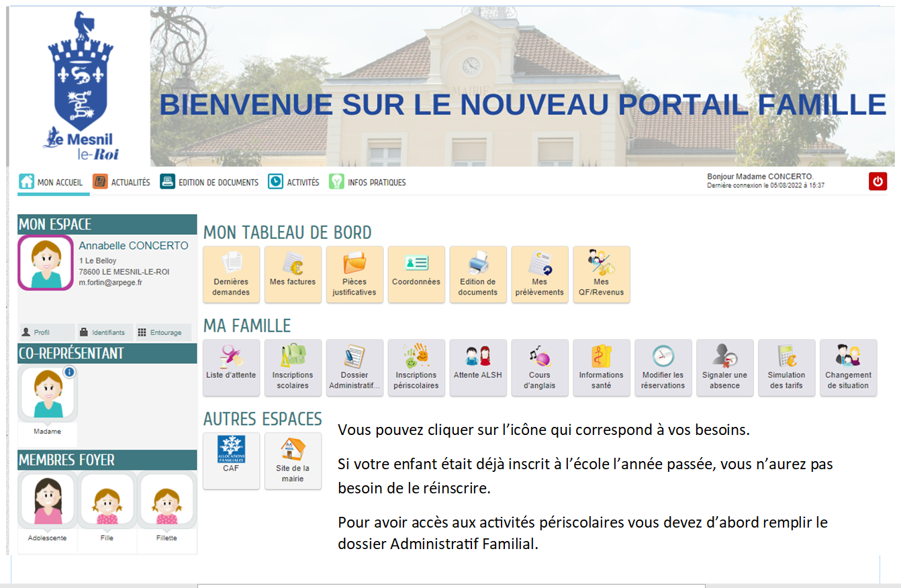Image resolution: width=901 pixels, height=588 pixels.
Task: Click the Bonjour Madame CONCERTO greeting
Action: click(x=760, y=177)
